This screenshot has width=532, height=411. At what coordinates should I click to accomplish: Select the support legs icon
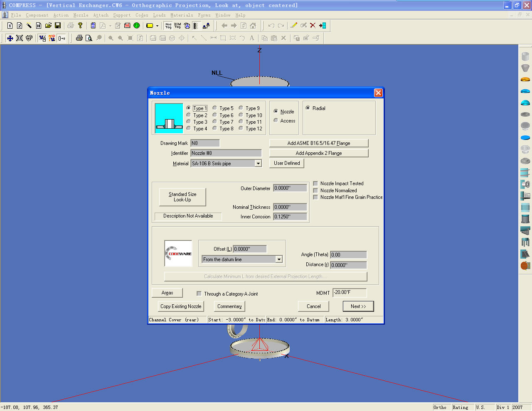525,242
